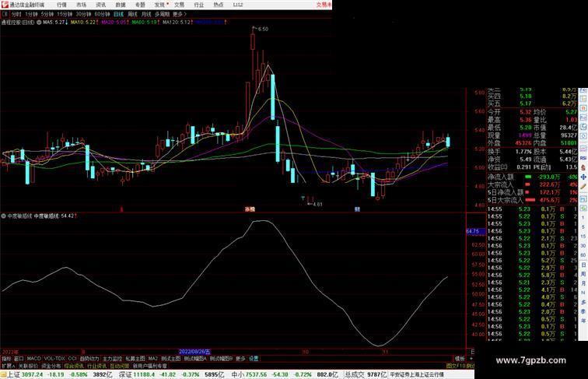The height and width of the screenshot is (379, 588).
Task: Select the 趋势动力 indicator tab
Action: [x=89, y=359]
